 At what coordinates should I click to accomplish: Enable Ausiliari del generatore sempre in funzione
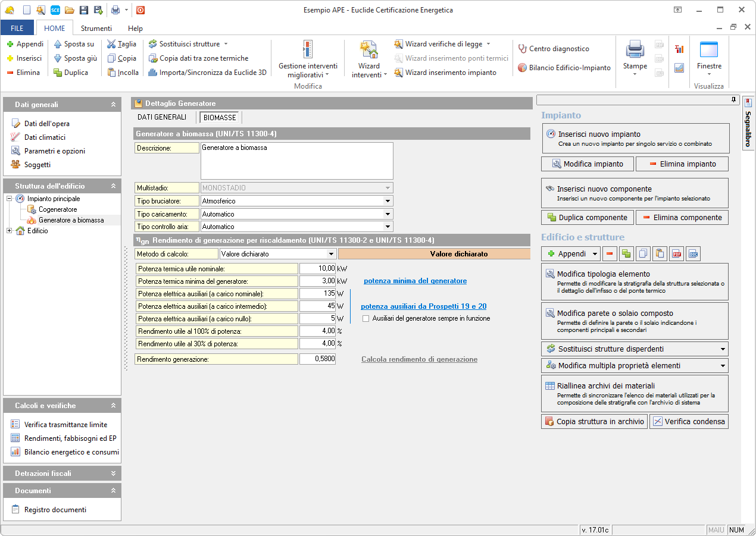click(366, 319)
